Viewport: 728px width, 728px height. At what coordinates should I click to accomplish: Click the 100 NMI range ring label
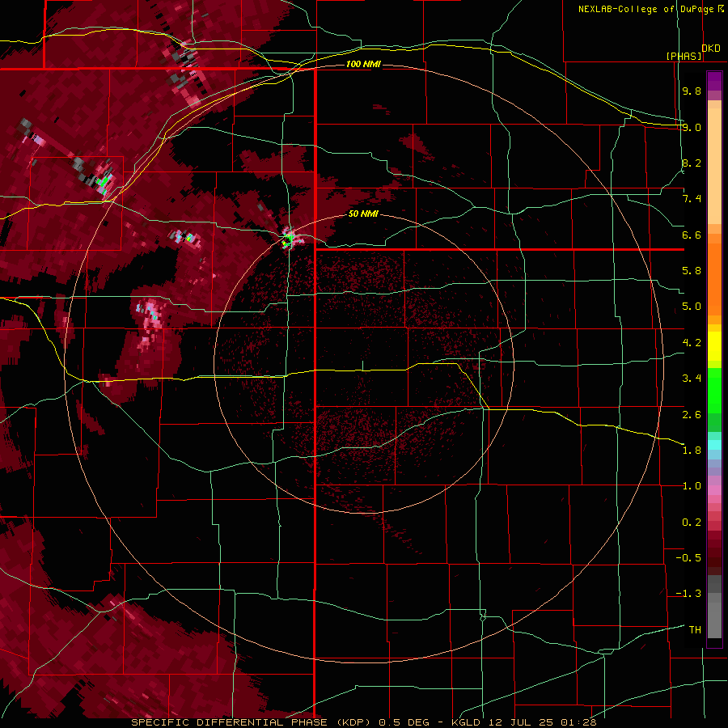pos(363,64)
